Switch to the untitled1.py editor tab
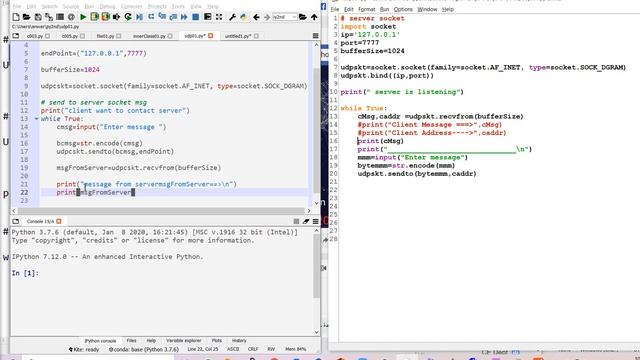Image resolution: width=640 pixels, height=360 pixels. [238, 36]
